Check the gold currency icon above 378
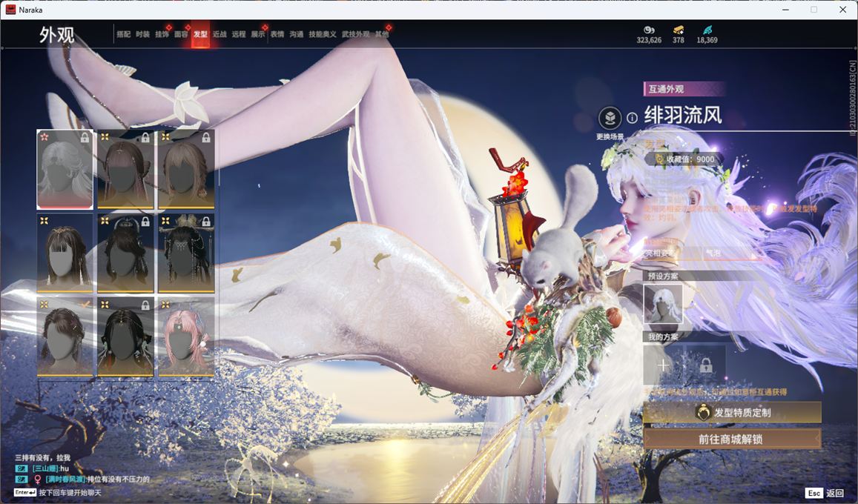This screenshot has height=504, width=858. pos(679,30)
